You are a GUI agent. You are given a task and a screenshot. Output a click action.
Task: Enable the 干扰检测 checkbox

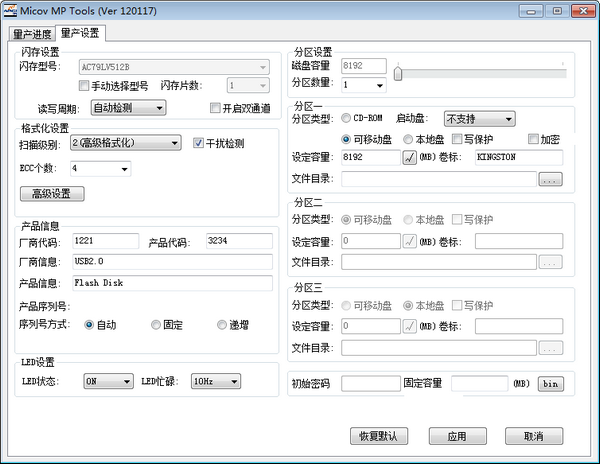pyautogui.click(x=199, y=143)
